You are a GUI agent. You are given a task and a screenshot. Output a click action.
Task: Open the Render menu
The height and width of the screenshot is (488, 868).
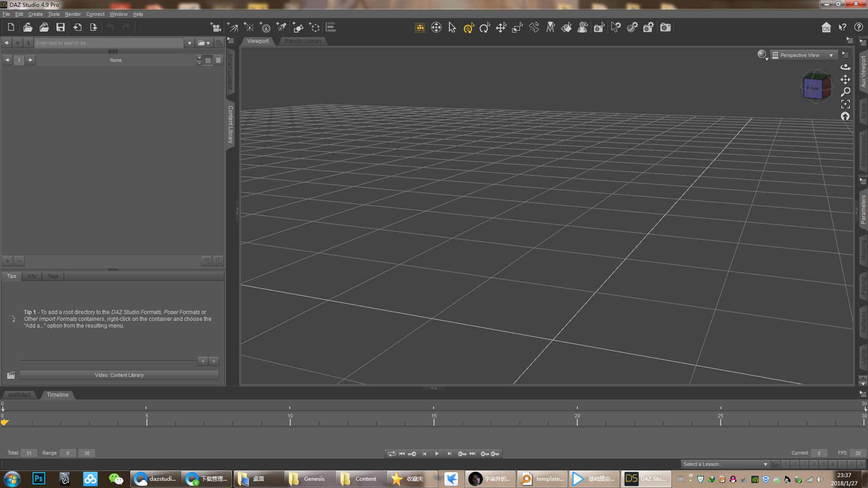point(73,14)
